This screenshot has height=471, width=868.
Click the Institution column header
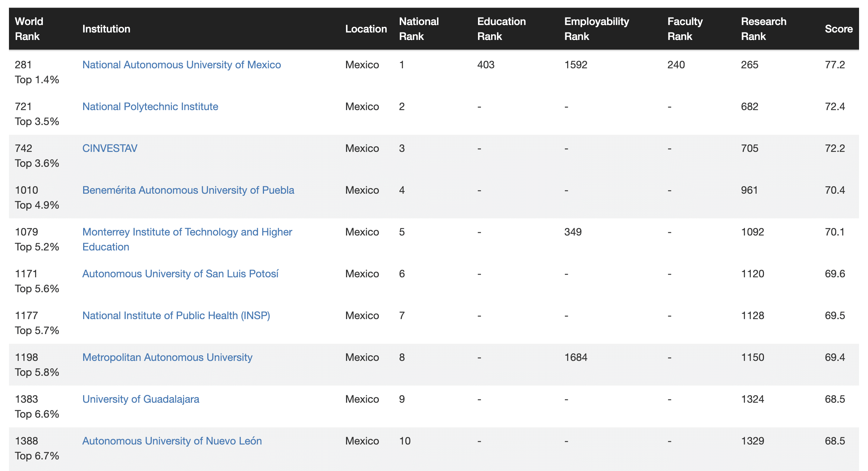tap(106, 29)
